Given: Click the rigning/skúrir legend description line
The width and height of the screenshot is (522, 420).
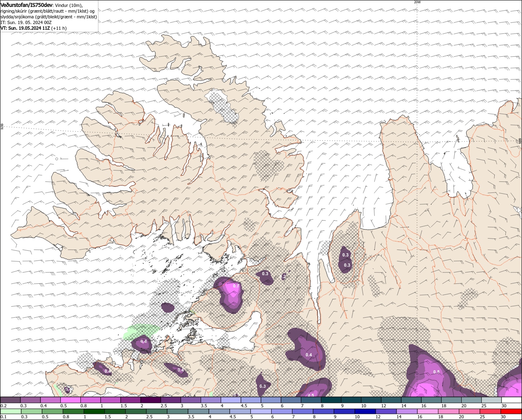Looking at the screenshot, I should tap(47, 11).
